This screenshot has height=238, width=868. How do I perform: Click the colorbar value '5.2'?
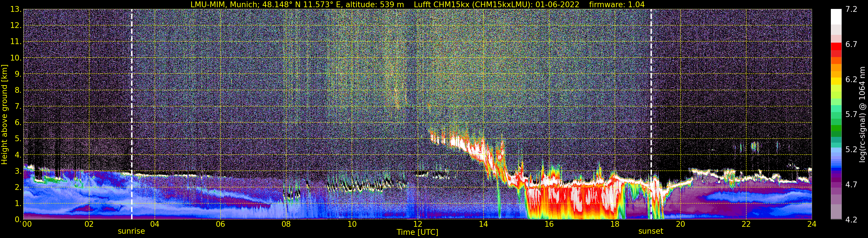point(851,149)
